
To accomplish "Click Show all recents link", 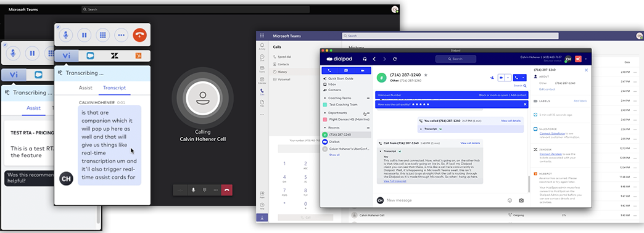I will (334, 155).
